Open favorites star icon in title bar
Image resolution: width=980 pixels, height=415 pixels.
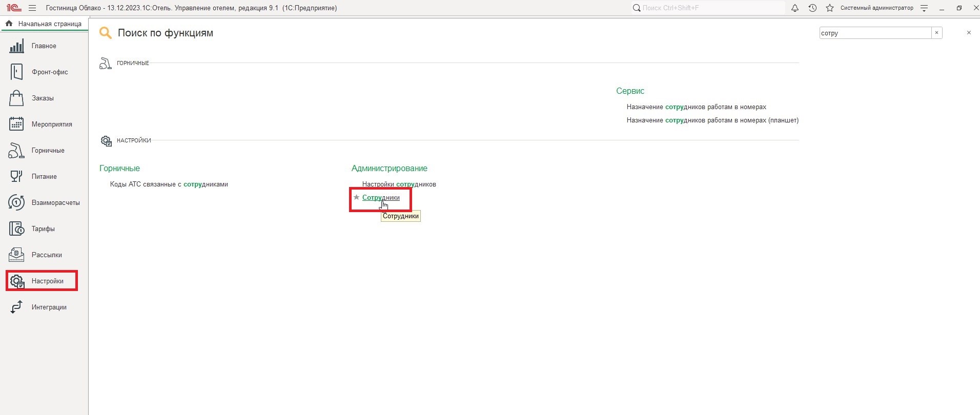tap(830, 8)
